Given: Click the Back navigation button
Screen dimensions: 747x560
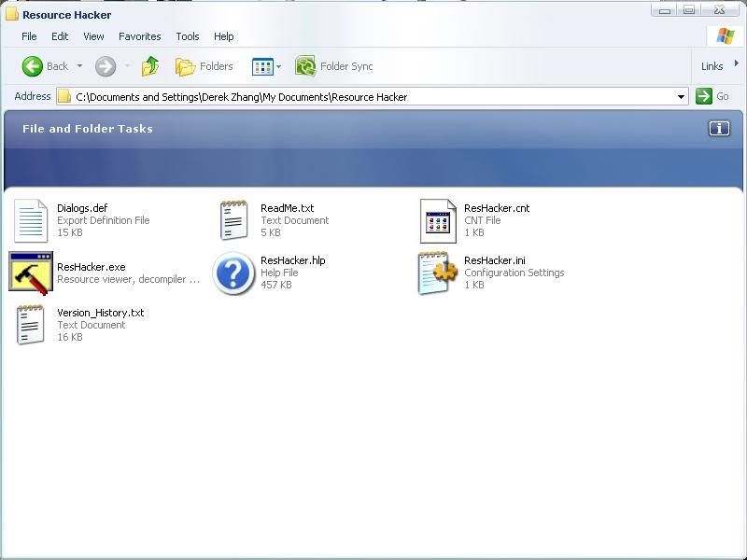Looking at the screenshot, I should (45, 66).
